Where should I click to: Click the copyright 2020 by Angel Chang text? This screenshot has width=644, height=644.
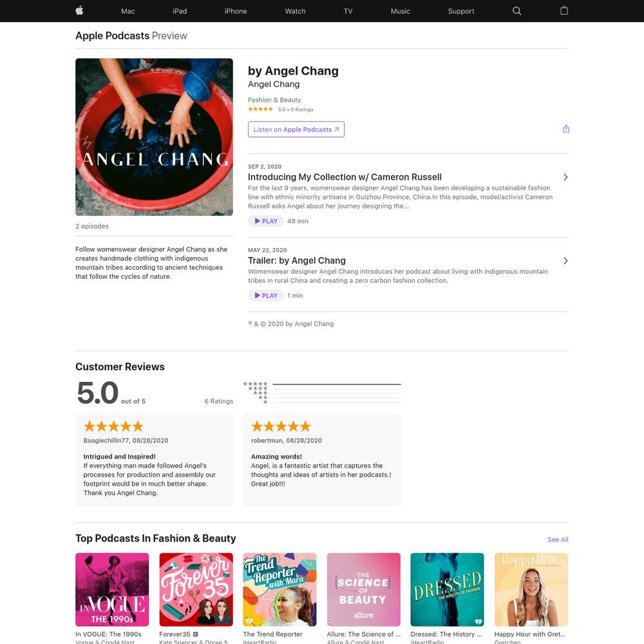291,324
